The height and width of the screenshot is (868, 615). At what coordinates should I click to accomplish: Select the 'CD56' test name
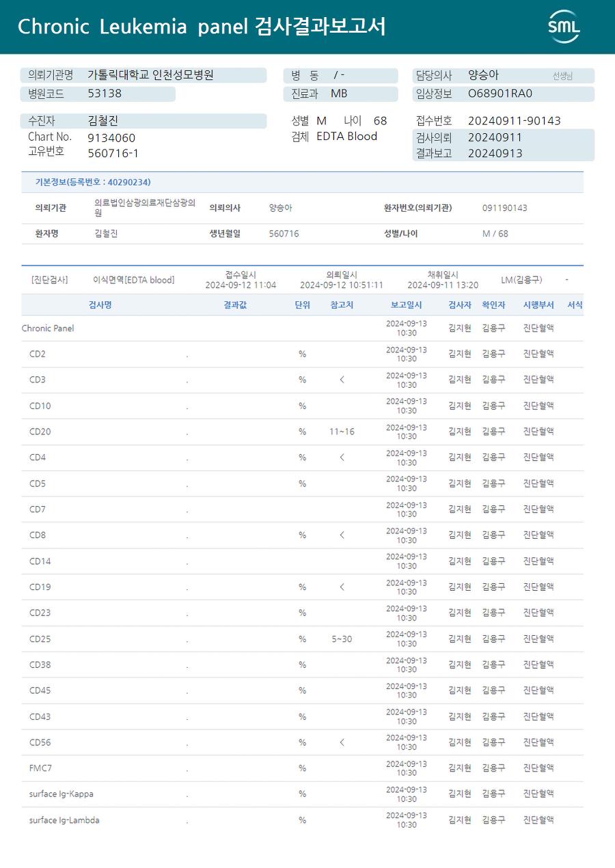point(40,743)
